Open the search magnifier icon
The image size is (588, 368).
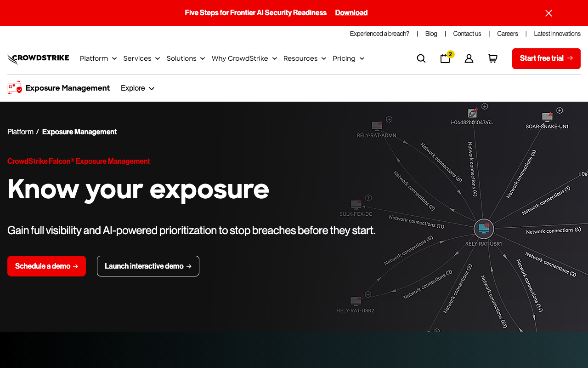421,58
